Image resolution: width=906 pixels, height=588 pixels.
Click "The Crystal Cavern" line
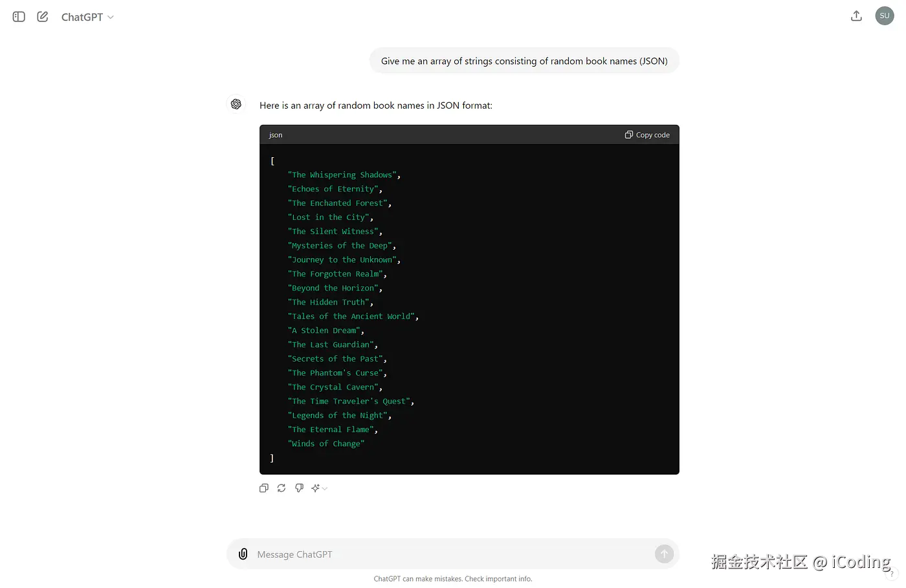click(x=335, y=388)
